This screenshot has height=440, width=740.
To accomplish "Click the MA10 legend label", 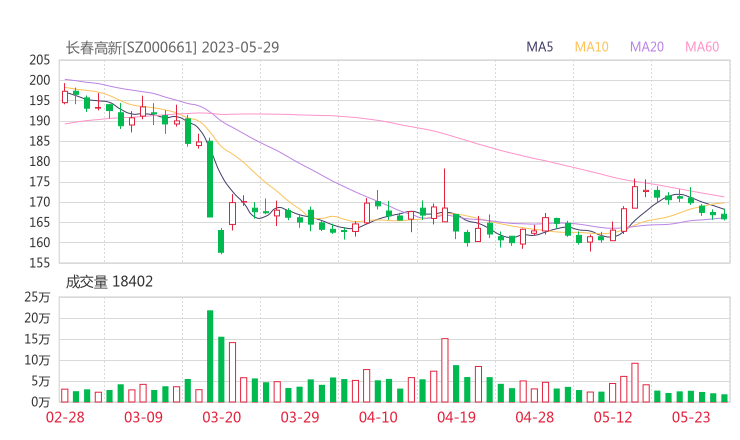I will [x=591, y=47].
